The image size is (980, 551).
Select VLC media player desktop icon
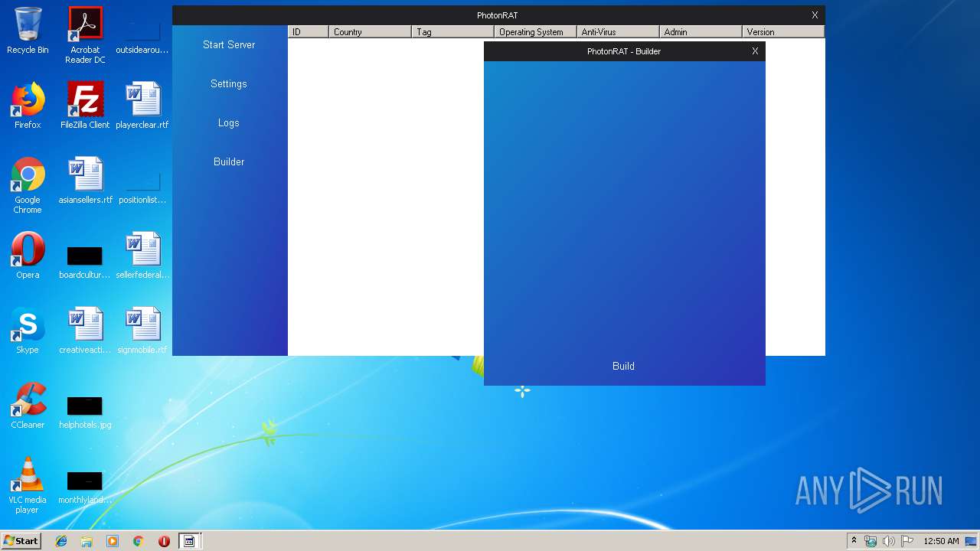point(28,485)
